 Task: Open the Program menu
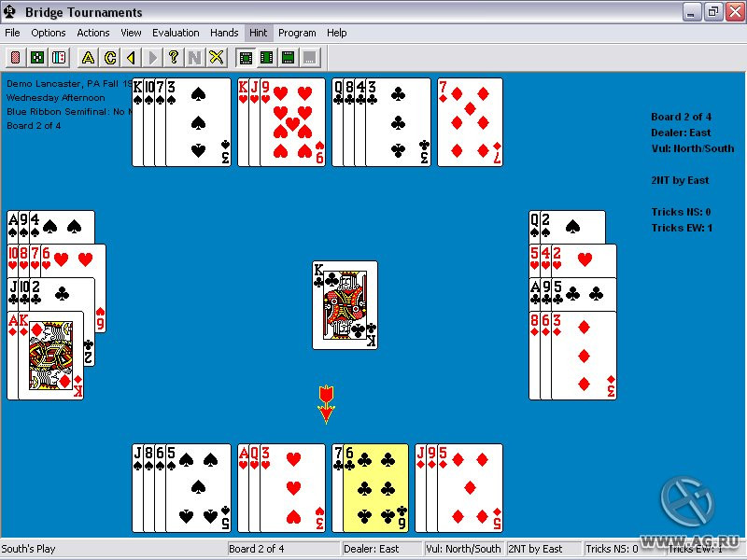(297, 33)
